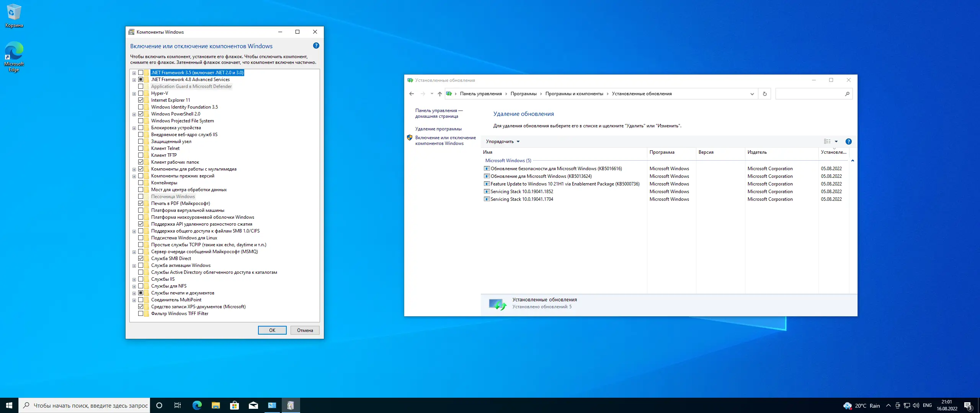
Task: Expand the .NET Framework 4.8 Advanced Services node
Action: (134, 80)
